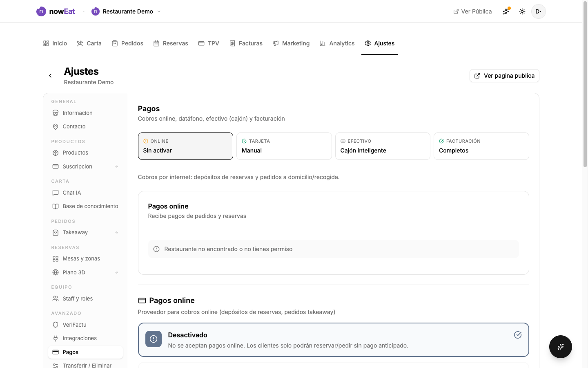Select the TPV tab
Screen dimensions: 588x368
click(209, 43)
